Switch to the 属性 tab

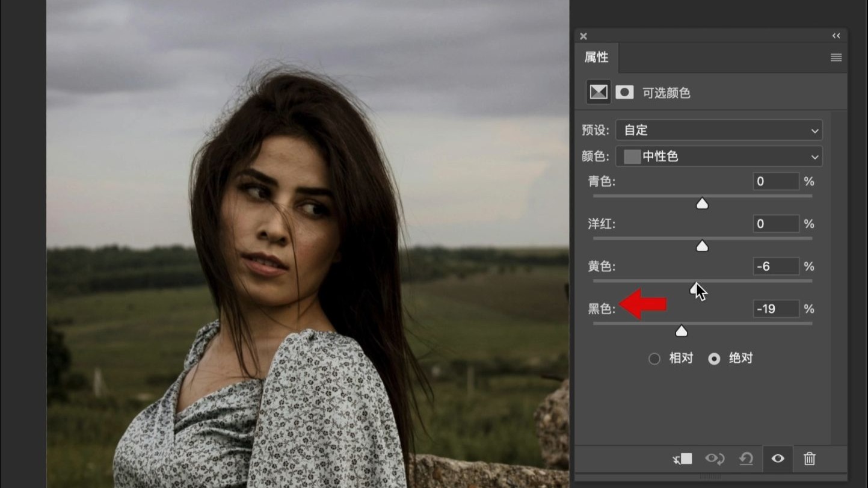click(596, 57)
